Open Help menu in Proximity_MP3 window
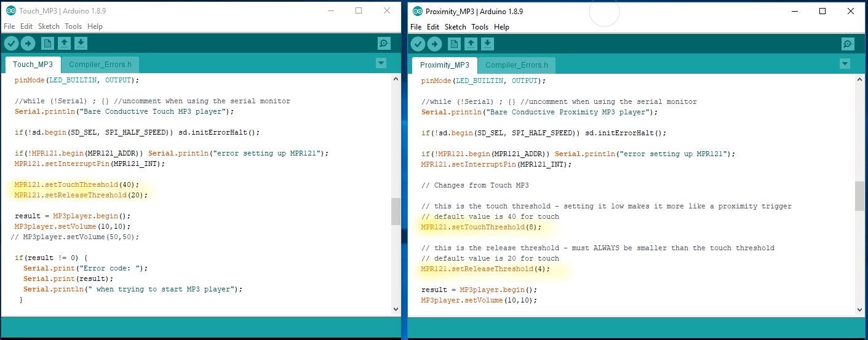The height and width of the screenshot is (340, 868). (x=501, y=27)
